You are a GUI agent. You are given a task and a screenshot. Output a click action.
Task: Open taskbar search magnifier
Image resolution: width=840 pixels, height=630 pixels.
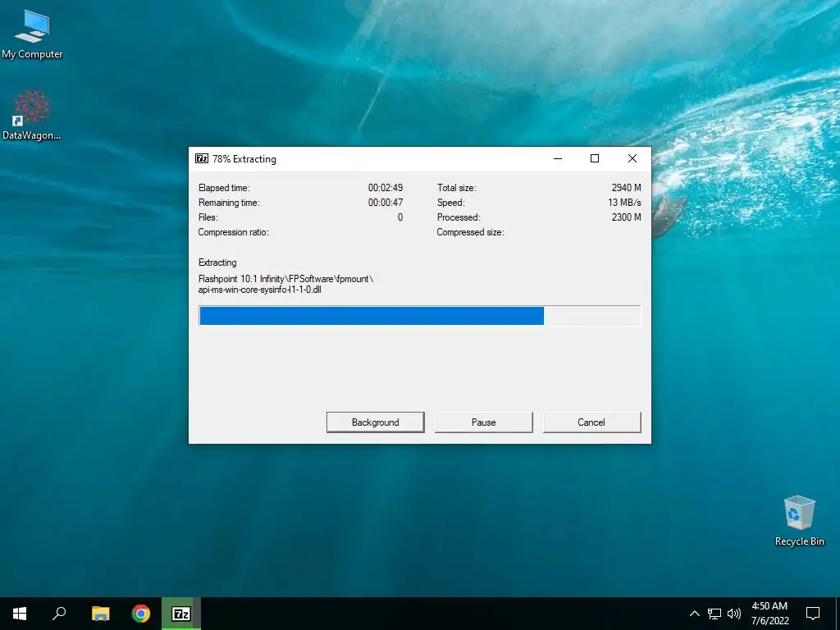(59, 614)
